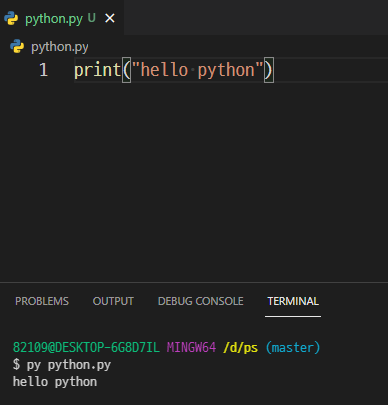Screen dimensions: 388x405
Task: Click the "hello python" string in the editor
Action: coord(198,70)
